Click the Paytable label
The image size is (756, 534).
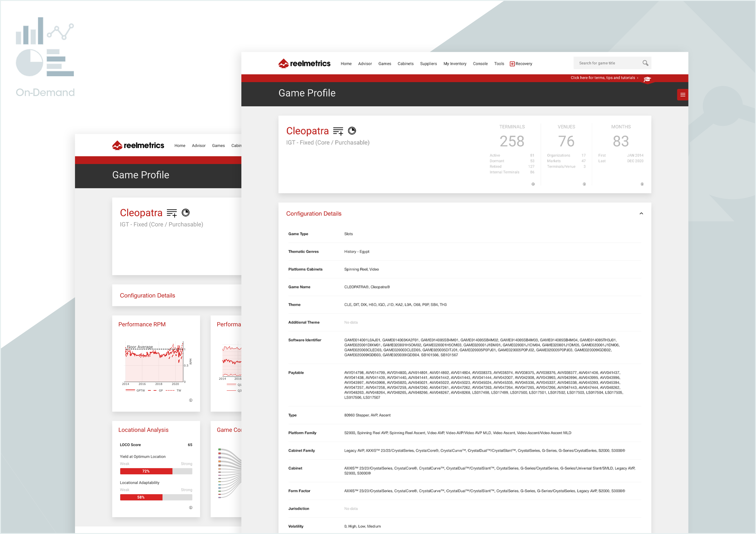tap(296, 373)
